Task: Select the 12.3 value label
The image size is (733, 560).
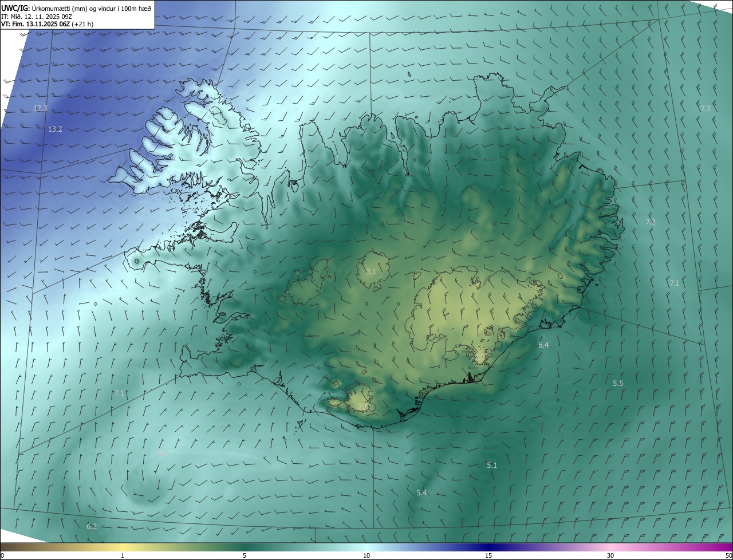Action: 40,108
